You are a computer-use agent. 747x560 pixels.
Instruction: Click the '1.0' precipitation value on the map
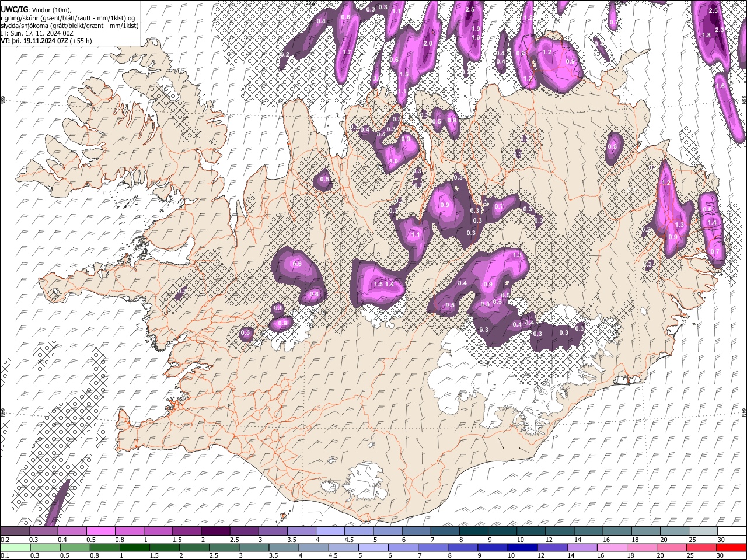coord(393,162)
